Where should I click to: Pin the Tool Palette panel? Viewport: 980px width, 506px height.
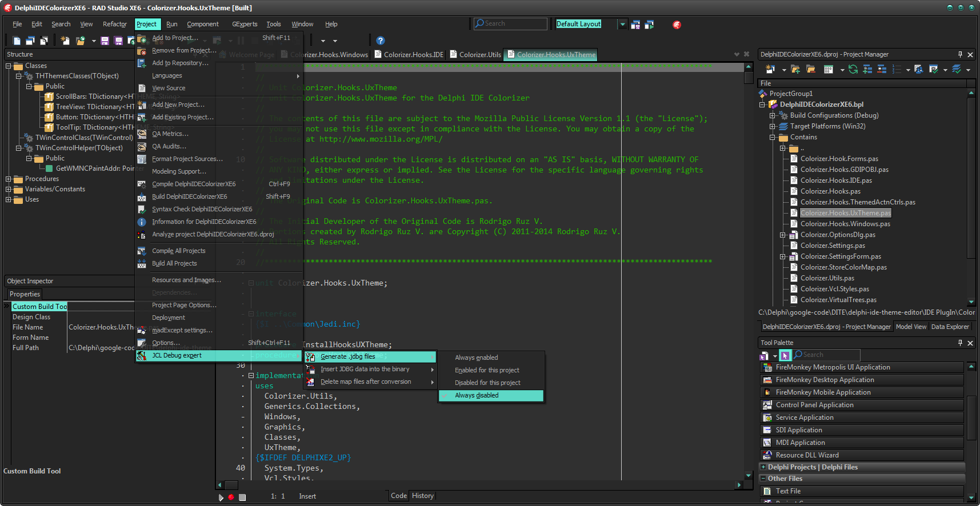coord(960,343)
